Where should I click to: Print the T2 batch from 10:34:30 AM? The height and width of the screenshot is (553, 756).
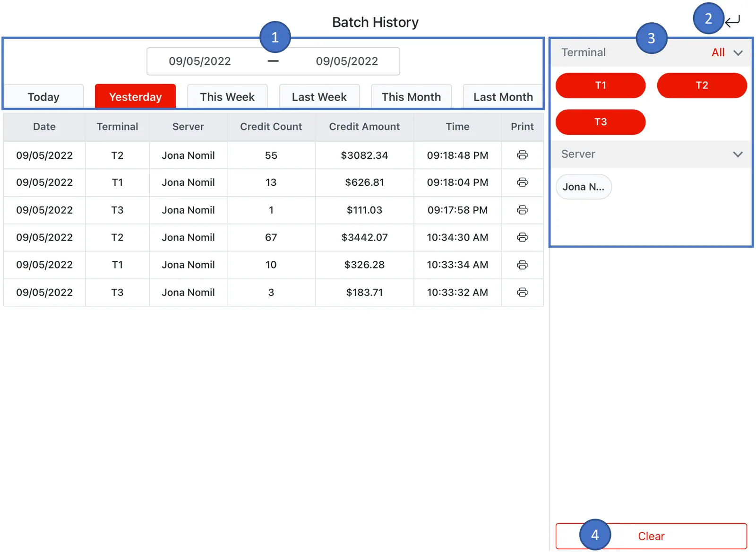pos(522,237)
